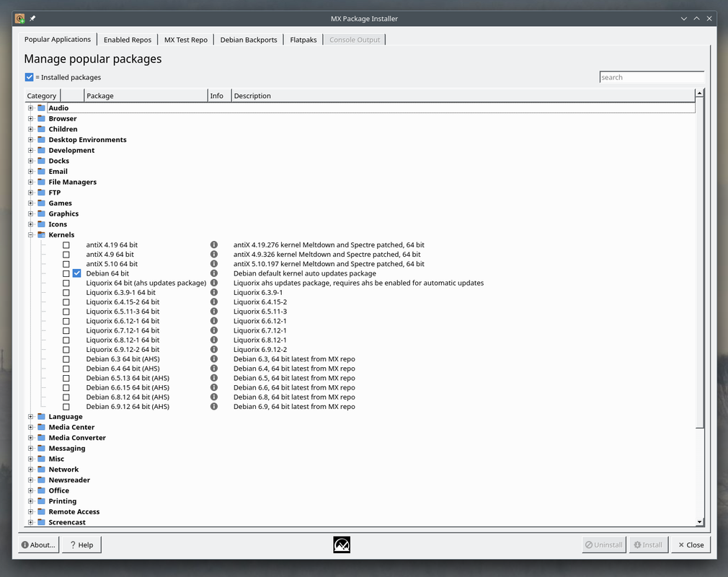Open the Debian Backports tab
This screenshot has width=728, height=577.
click(x=249, y=40)
